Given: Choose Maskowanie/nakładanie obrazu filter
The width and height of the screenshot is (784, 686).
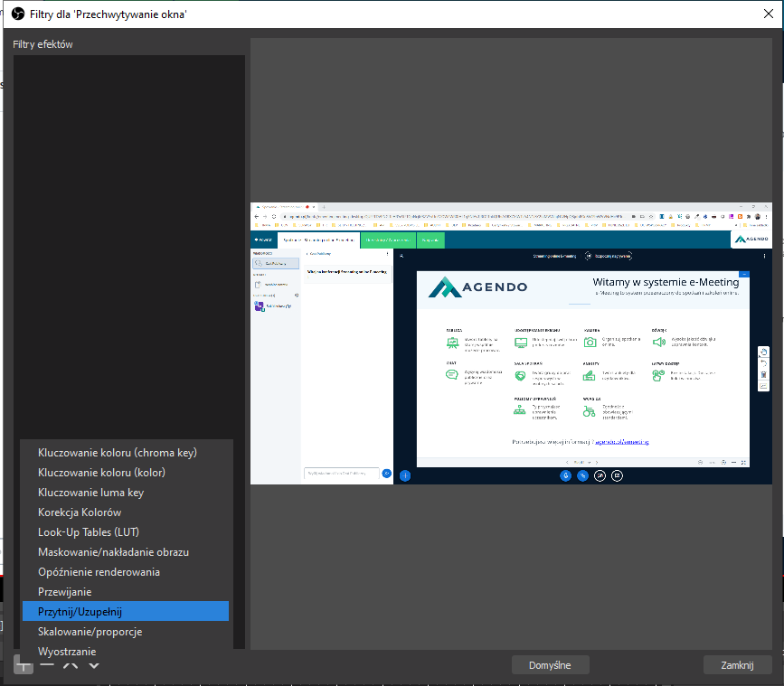Looking at the screenshot, I should point(113,552).
